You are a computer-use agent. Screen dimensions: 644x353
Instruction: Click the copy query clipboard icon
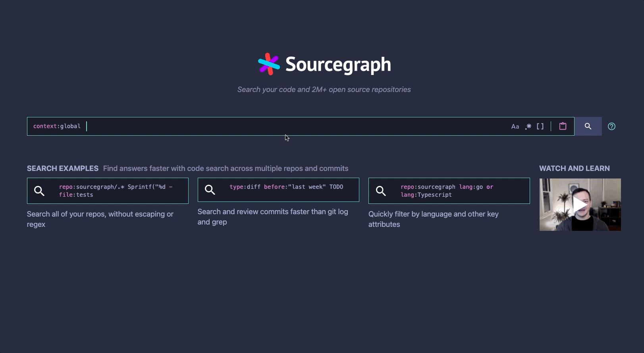pyautogui.click(x=563, y=126)
